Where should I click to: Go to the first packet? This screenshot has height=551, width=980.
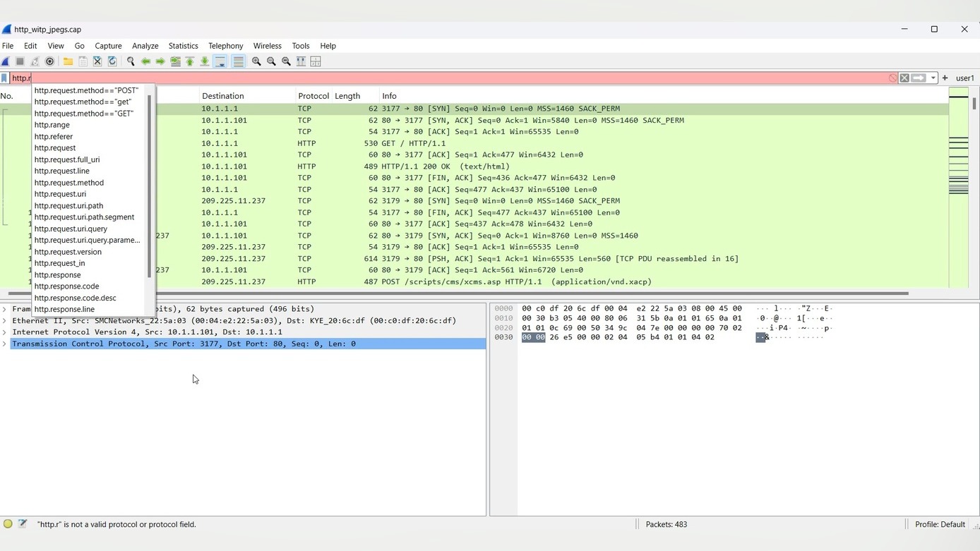tap(190, 61)
